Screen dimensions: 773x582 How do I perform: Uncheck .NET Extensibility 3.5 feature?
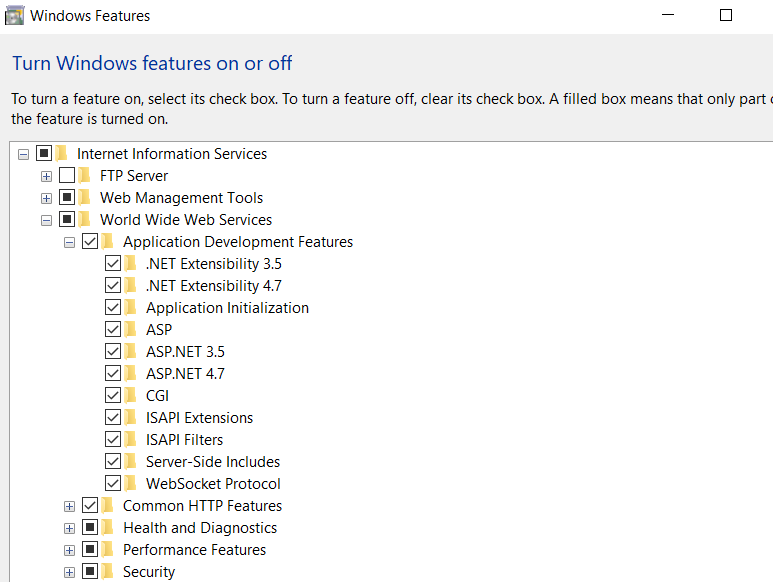[113, 264]
